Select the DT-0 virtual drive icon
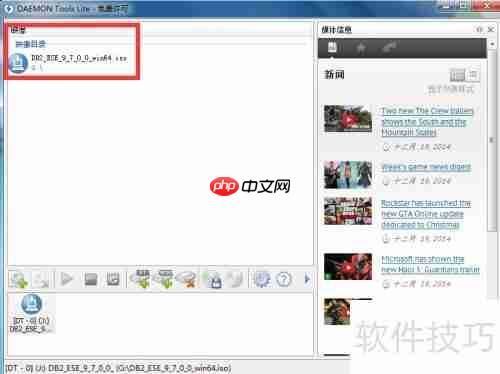 (x=32, y=313)
